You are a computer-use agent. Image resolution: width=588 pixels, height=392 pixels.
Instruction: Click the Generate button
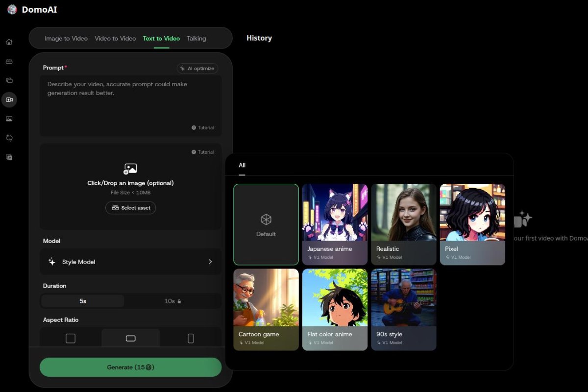tap(130, 367)
